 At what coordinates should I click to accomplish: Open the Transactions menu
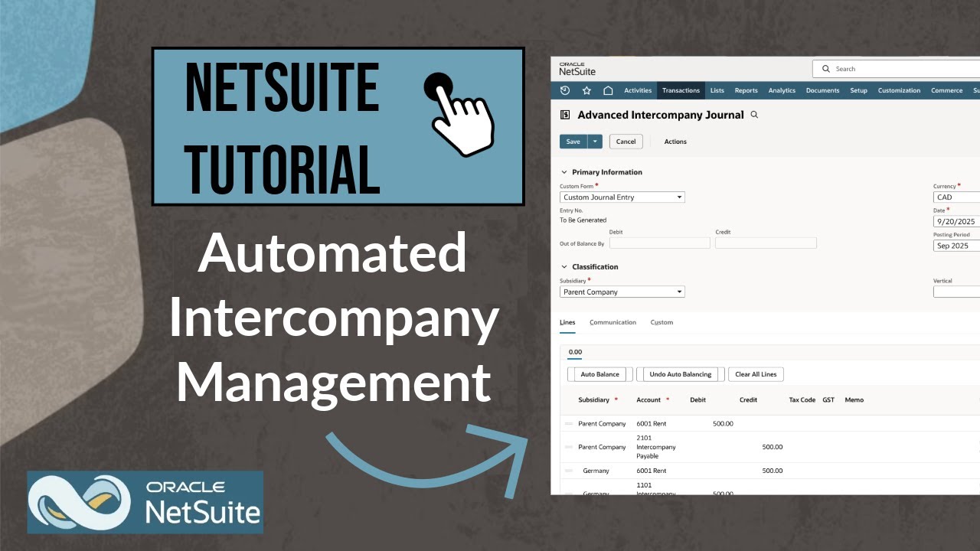point(681,90)
